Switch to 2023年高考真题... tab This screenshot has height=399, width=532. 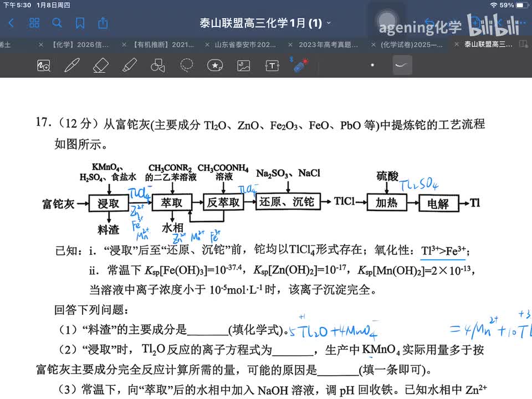tap(328, 44)
